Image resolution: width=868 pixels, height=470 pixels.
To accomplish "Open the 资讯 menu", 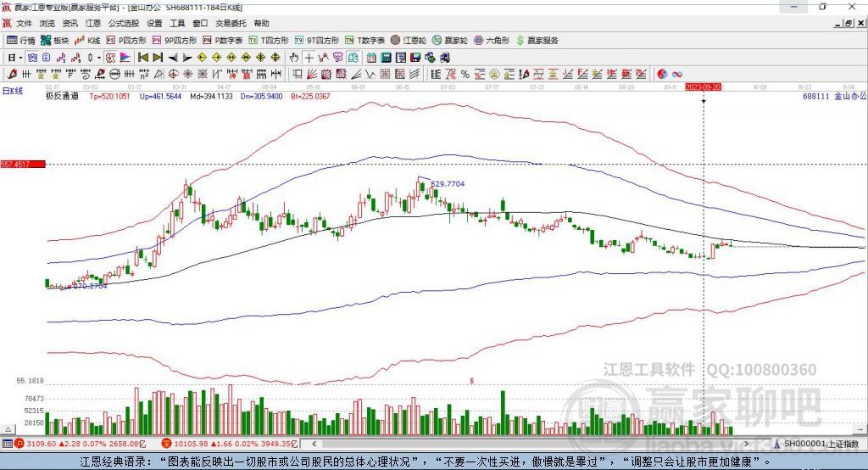I will click(70, 23).
